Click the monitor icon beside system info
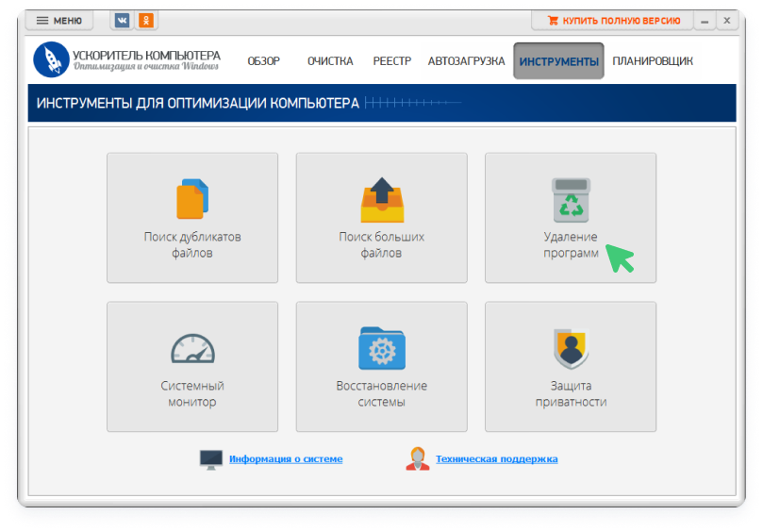The height and width of the screenshot is (532, 763). point(211,459)
